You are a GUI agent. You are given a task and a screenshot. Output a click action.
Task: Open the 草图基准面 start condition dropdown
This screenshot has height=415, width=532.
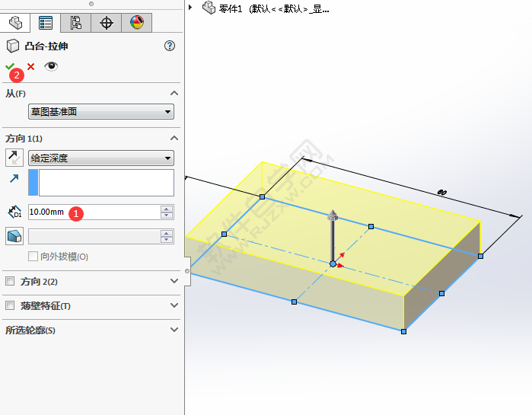tap(101, 112)
